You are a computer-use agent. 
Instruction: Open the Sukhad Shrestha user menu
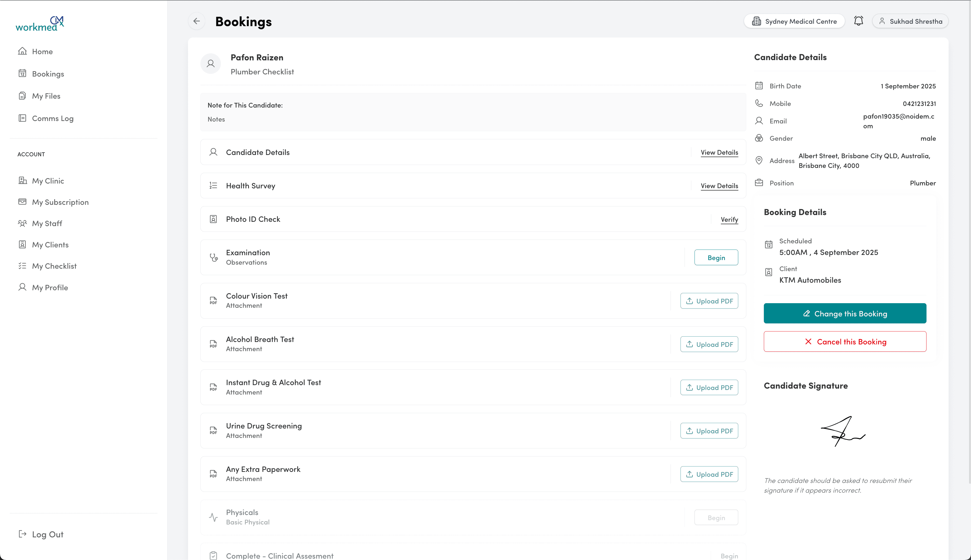pos(910,21)
